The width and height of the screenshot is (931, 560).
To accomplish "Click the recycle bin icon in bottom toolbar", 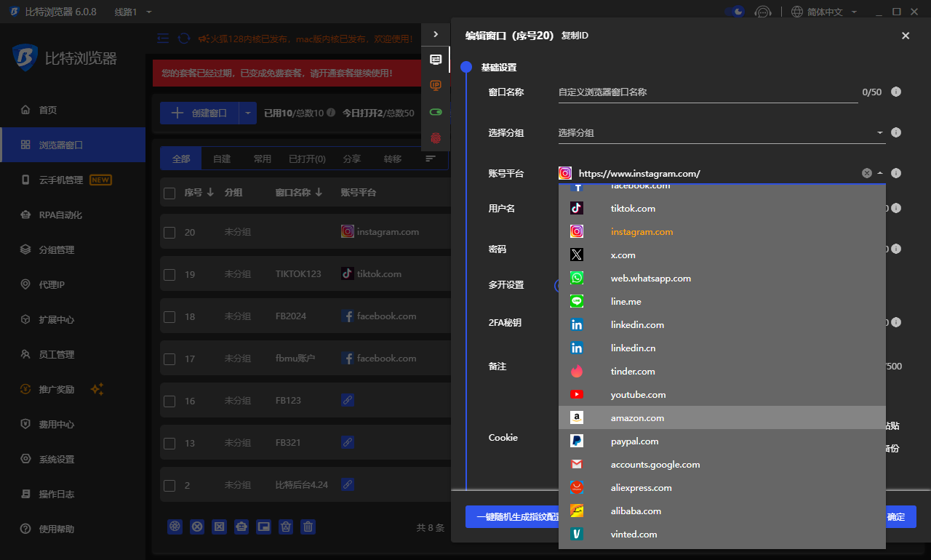I will pos(286,527).
